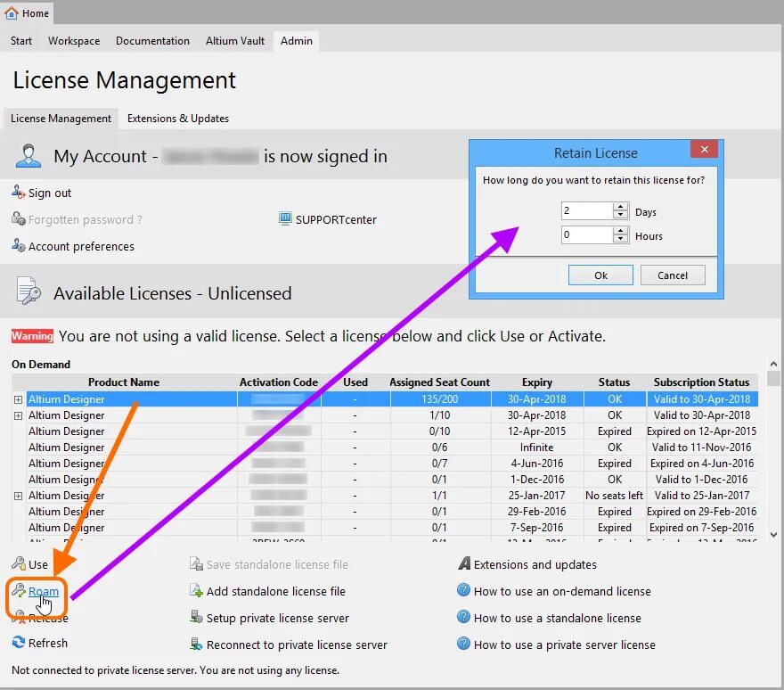Click help icon for standalone license
Screen dimensions: 784x690
(463, 616)
